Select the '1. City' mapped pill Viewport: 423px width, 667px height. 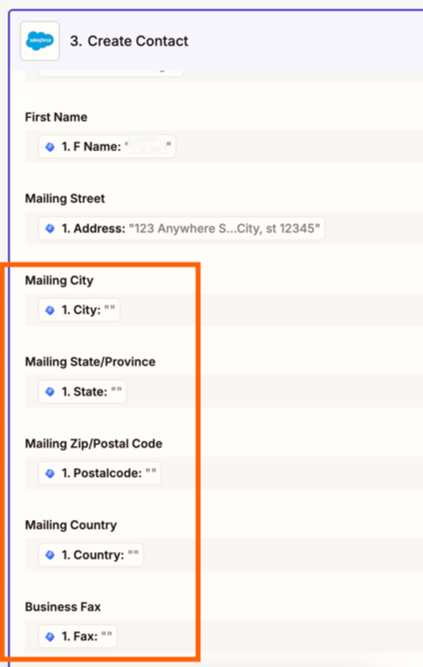80,310
